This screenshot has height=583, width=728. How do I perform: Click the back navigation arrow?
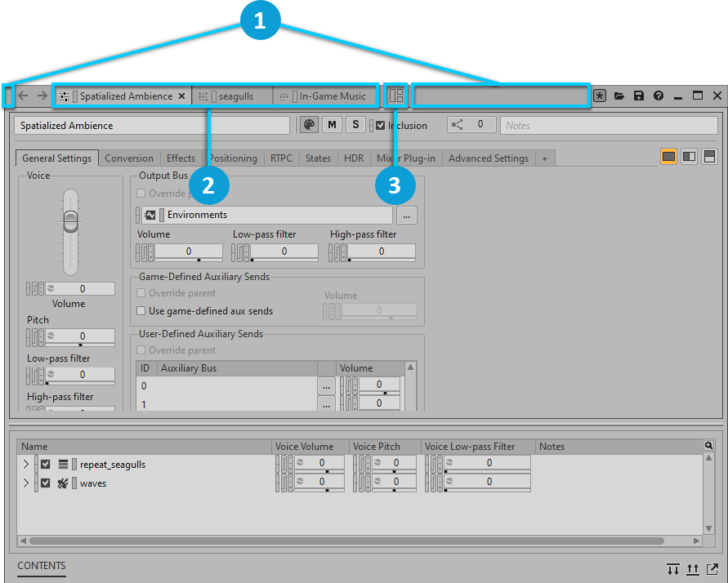click(24, 96)
